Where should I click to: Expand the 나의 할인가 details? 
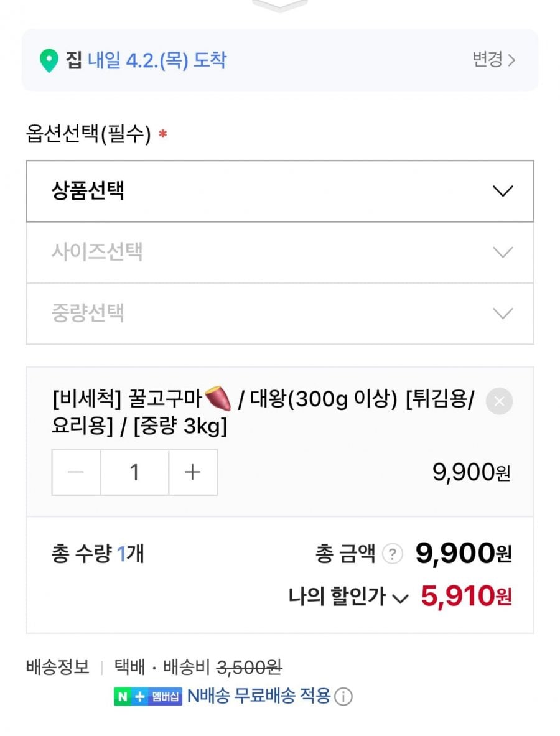tap(348, 597)
